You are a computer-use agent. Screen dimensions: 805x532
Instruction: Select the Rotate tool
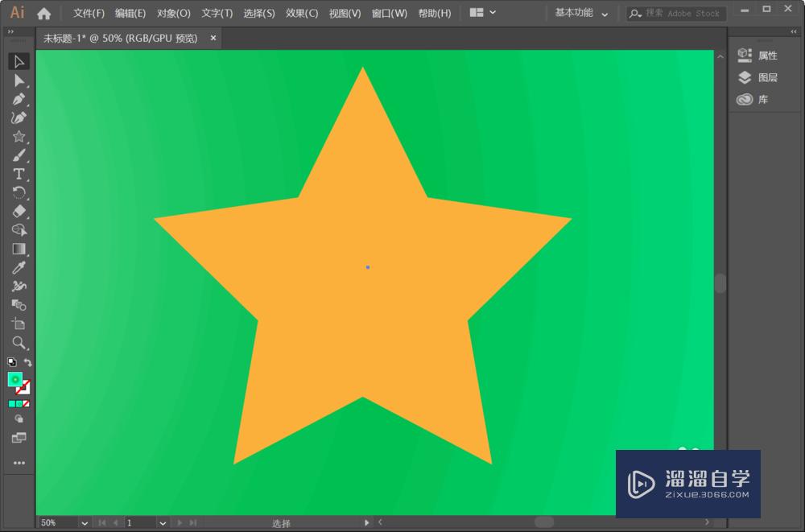pos(19,192)
